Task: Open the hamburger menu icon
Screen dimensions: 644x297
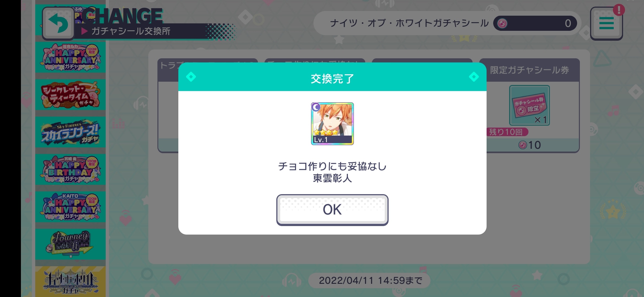Action: (606, 23)
